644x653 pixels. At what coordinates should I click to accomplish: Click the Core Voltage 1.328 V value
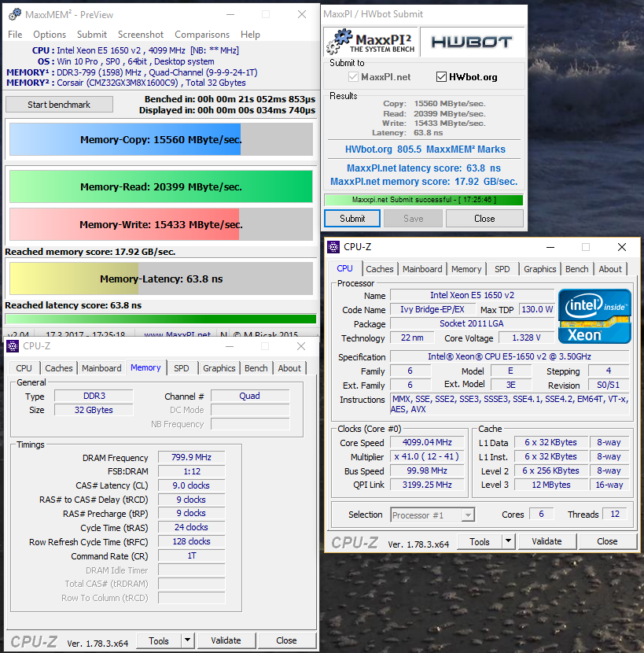527,338
